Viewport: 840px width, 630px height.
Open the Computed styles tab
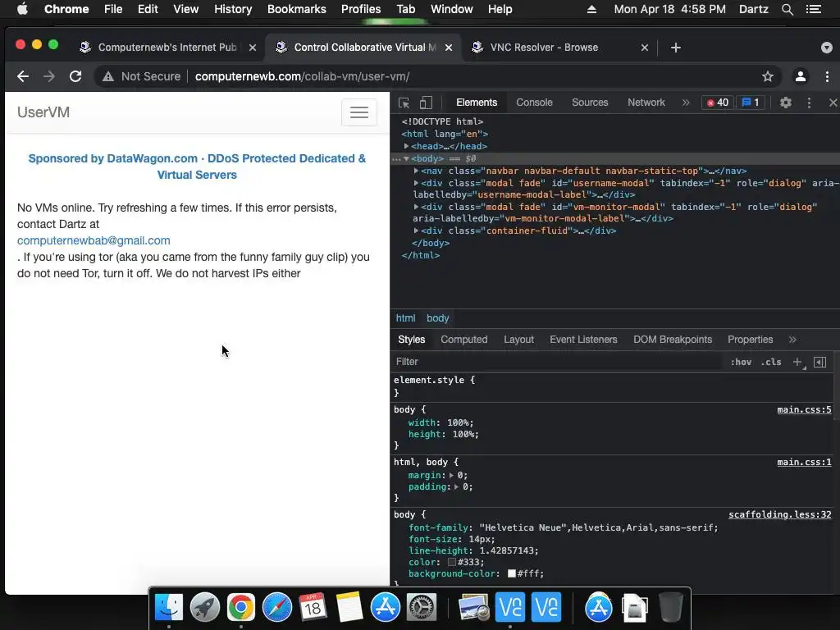click(x=464, y=340)
